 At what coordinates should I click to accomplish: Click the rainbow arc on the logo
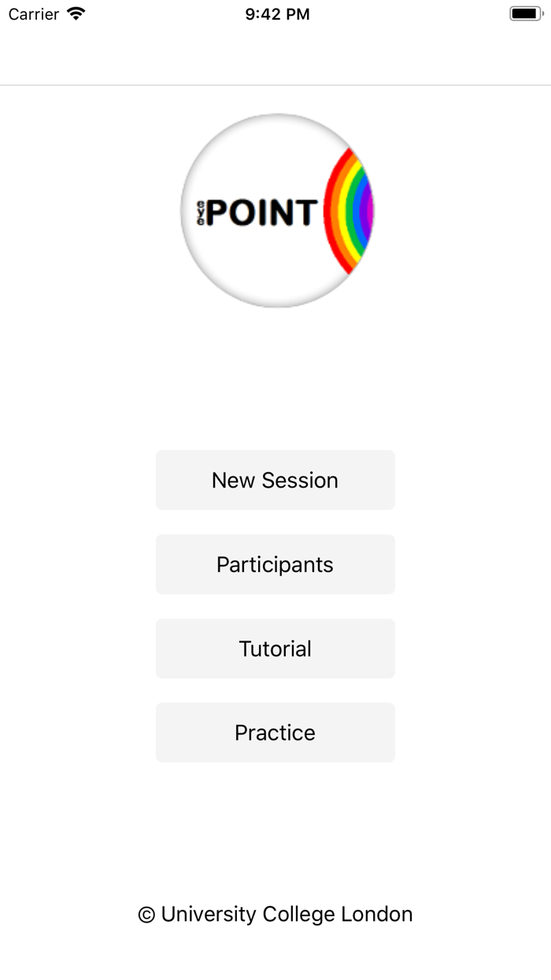point(349,211)
